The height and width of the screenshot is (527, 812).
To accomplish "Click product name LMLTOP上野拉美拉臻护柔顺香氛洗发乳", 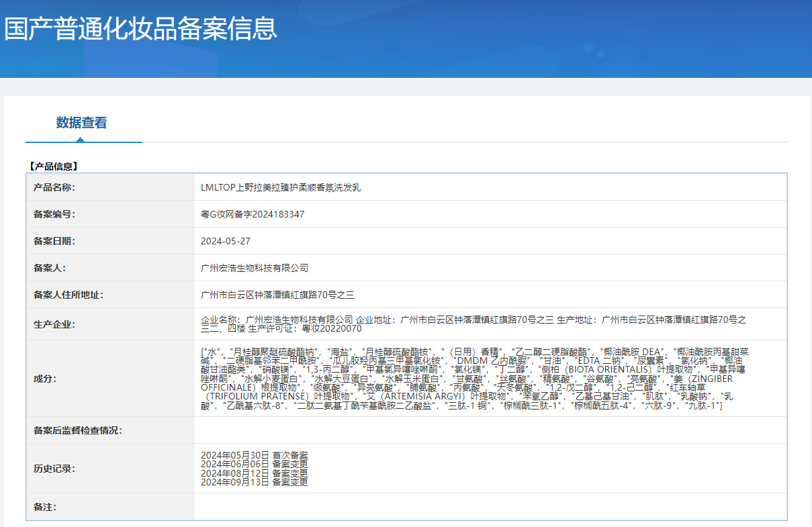I will point(281,187).
